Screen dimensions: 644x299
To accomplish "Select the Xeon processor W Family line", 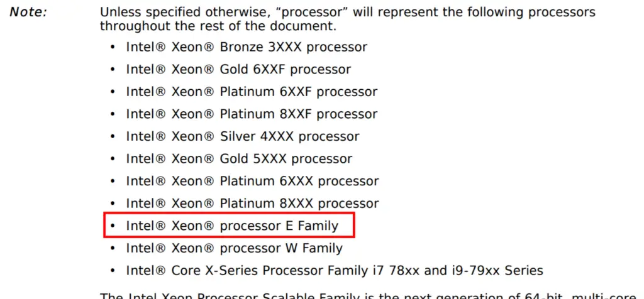I will point(234,248).
